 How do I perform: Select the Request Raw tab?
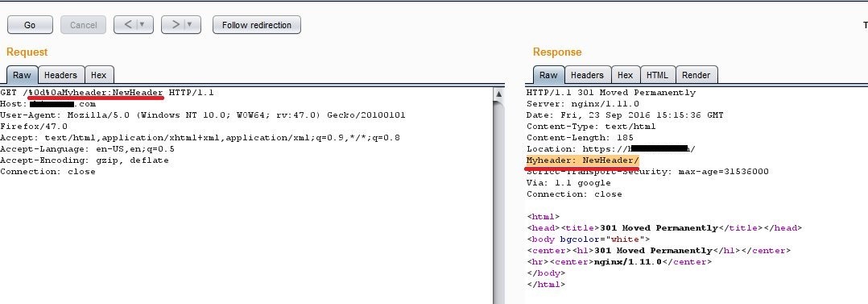23,75
